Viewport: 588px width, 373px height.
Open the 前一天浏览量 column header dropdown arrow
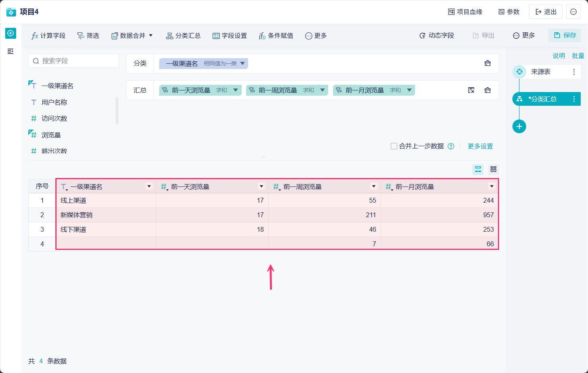[x=261, y=186]
